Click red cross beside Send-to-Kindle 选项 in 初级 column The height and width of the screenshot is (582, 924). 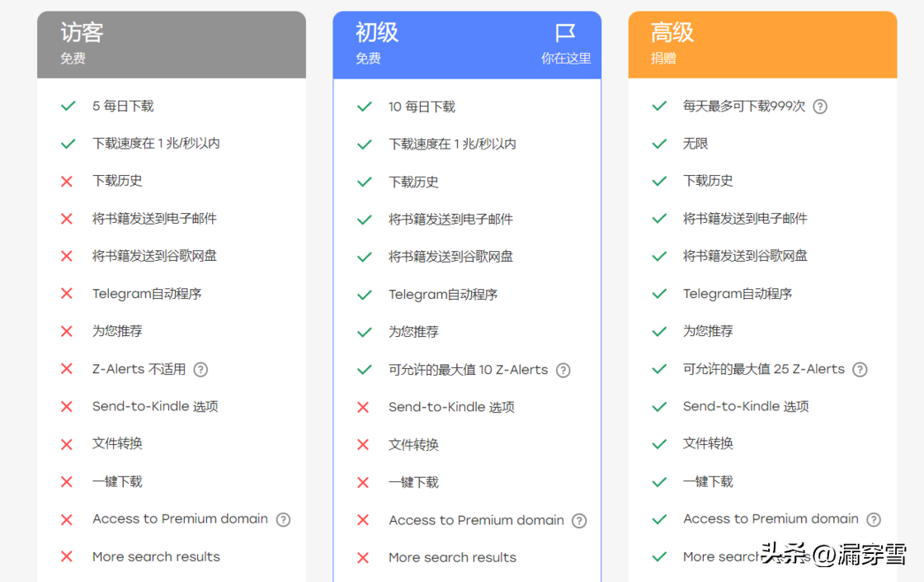363,408
